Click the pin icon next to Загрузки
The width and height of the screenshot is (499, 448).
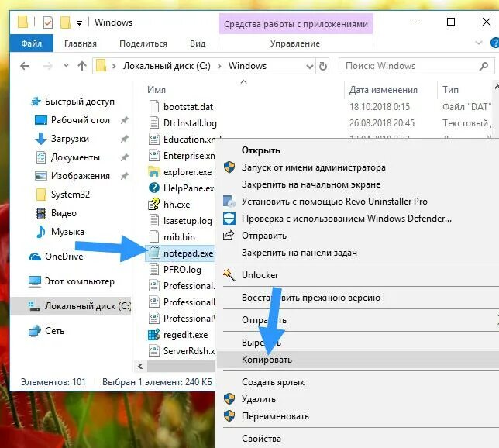click(125, 139)
